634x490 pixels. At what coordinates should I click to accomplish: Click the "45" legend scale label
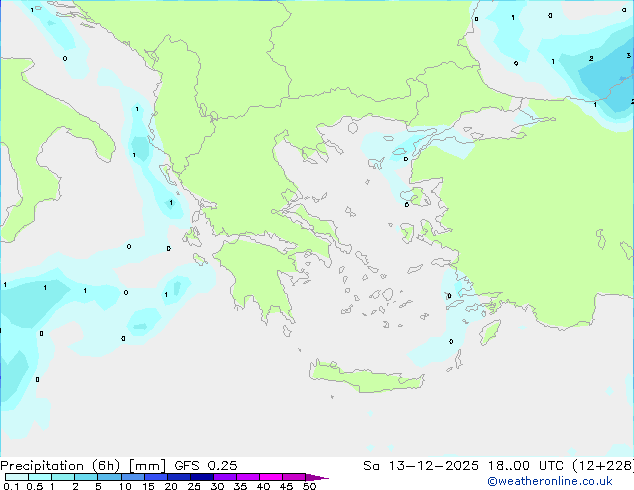tap(287, 486)
